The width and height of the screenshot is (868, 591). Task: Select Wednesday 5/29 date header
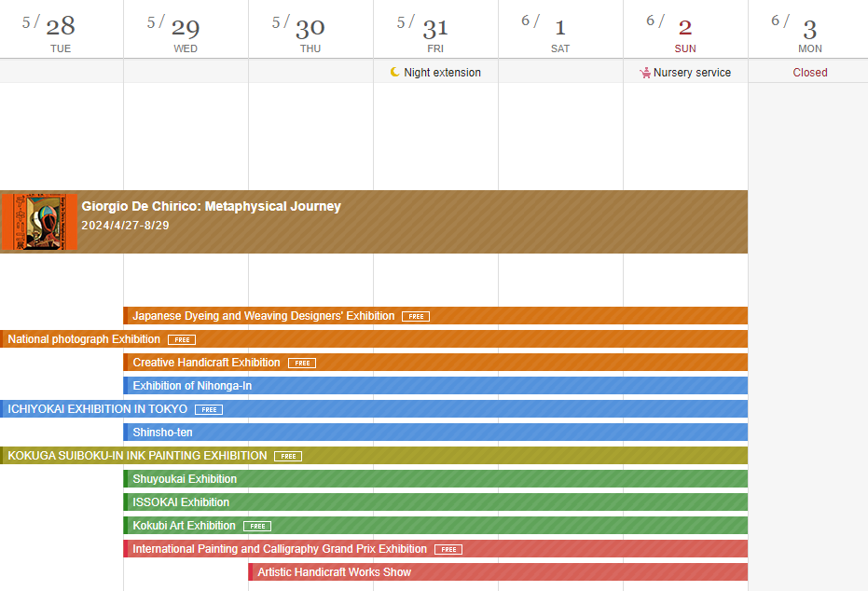point(186,31)
